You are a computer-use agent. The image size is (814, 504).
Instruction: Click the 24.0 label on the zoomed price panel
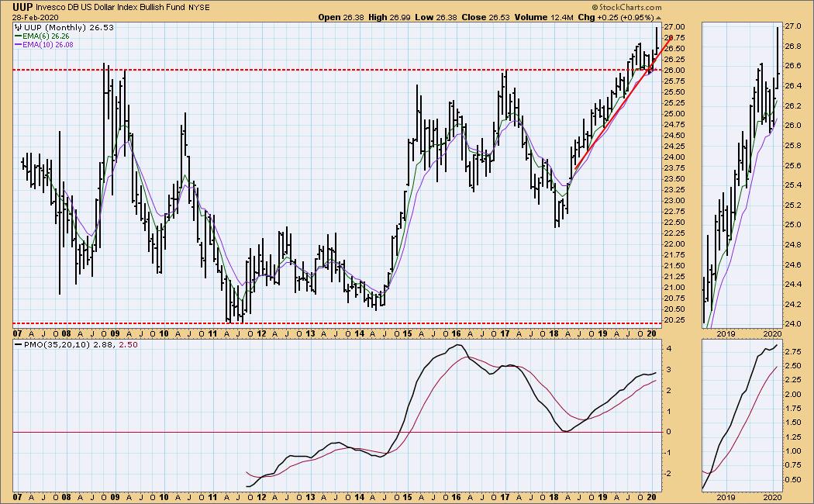click(793, 324)
